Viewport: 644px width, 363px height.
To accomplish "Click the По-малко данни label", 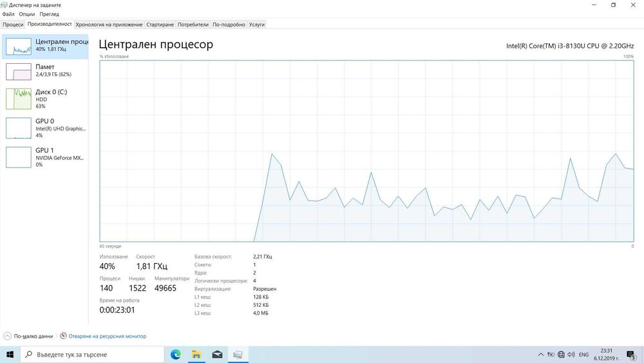I will (33, 336).
